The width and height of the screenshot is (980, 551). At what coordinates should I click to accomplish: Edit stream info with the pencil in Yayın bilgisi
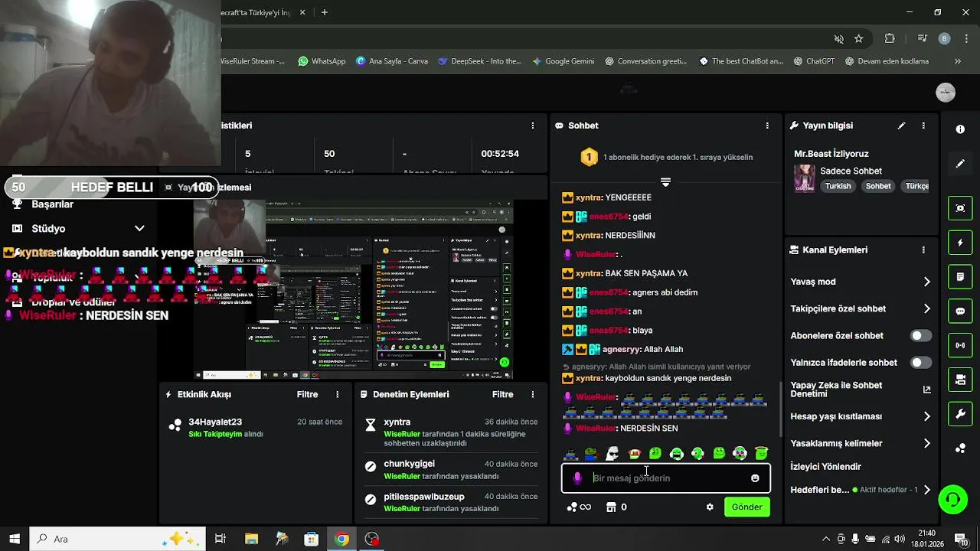[901, 126]
